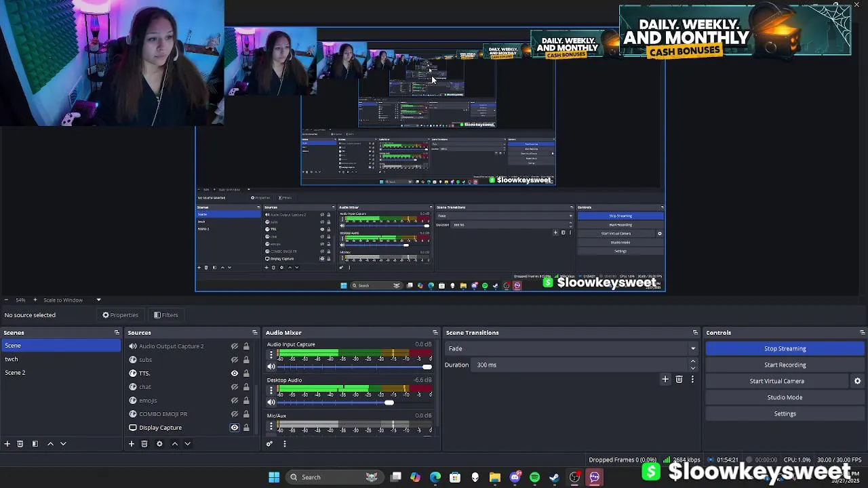Move scene up arrow in Scenes dock

tap(50, 444)
